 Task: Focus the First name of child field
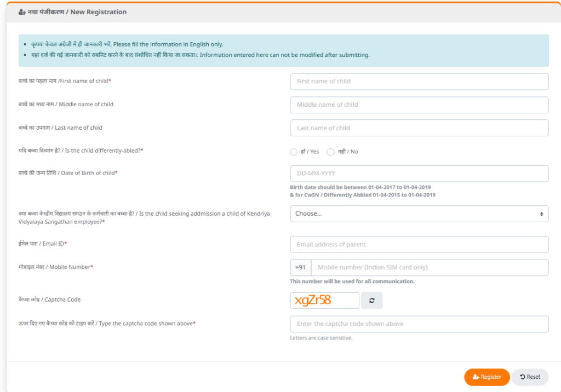pyautogui.click(x=419, y=82)
